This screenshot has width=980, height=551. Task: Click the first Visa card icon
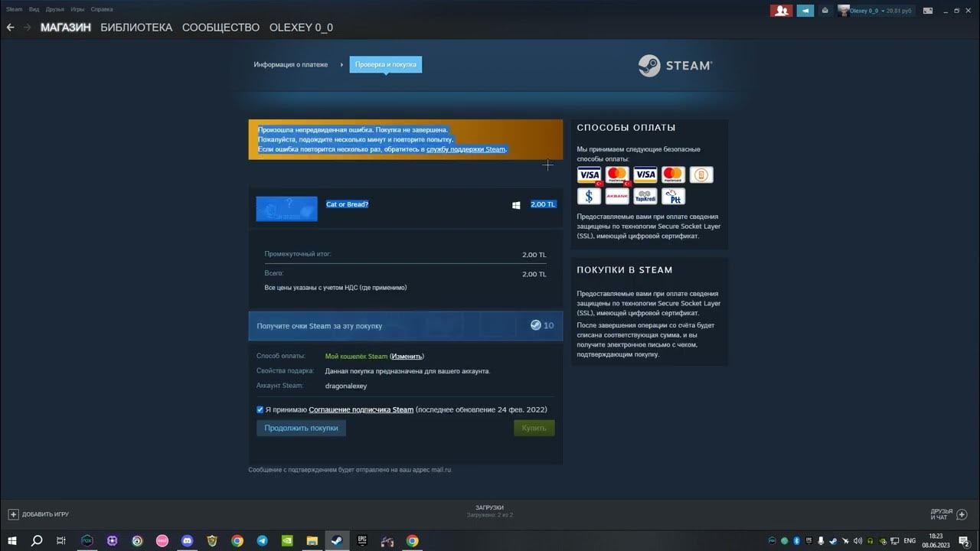coord(589,175)
